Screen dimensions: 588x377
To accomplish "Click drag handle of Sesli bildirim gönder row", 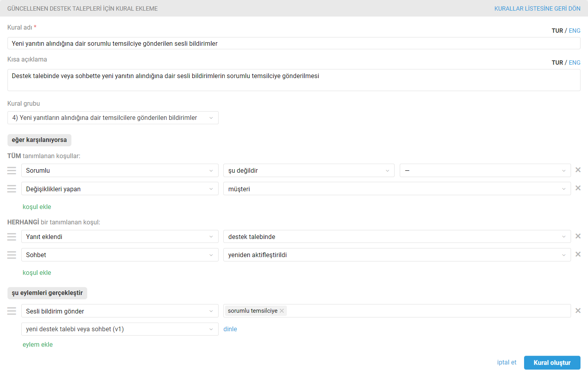I will pos(12,311).
